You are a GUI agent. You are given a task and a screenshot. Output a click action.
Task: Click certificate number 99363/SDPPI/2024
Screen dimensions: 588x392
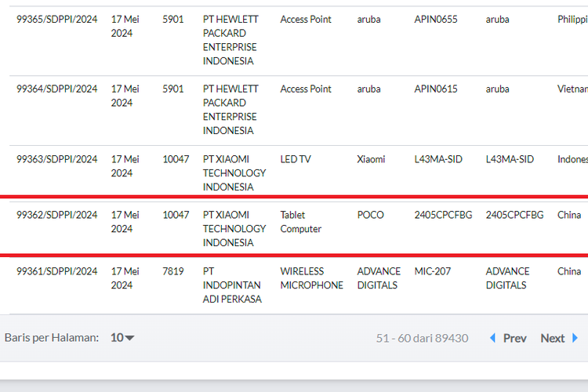57,159
